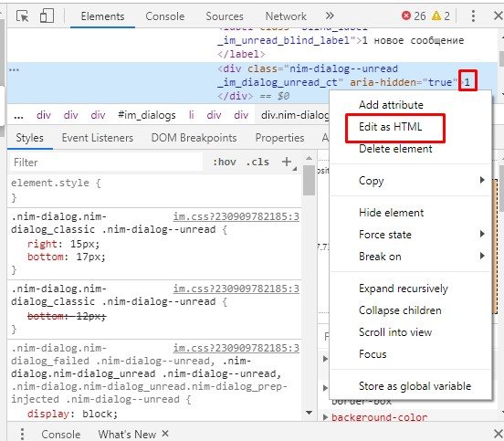The image size is (504, 441).
Task: Expand the Force state submenu
Action: [x=410, y=235]
